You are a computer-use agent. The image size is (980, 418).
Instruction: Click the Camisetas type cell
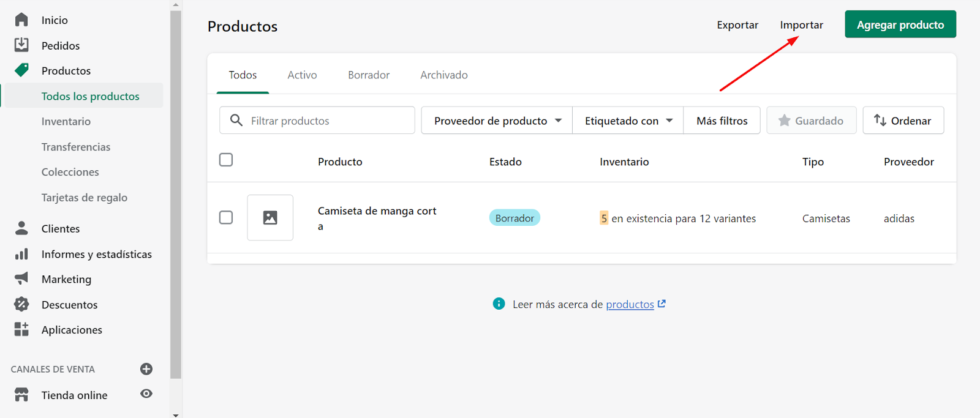coord(826,218)
